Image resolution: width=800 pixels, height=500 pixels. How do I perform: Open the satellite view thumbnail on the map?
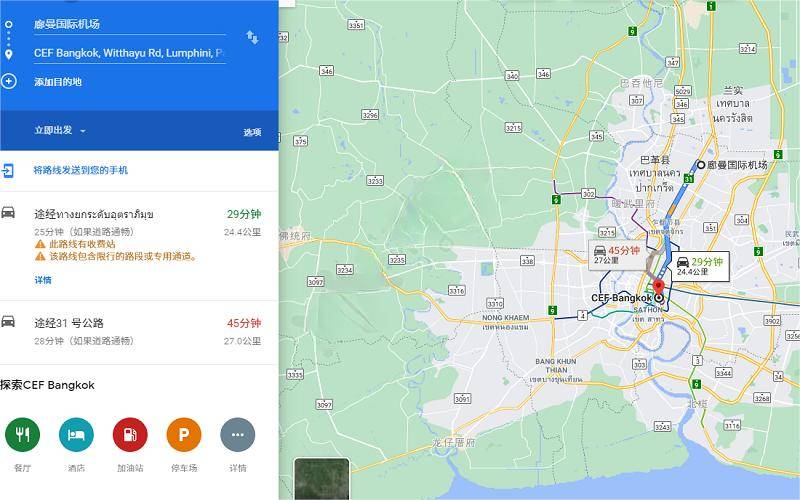(x=322, y=479)
